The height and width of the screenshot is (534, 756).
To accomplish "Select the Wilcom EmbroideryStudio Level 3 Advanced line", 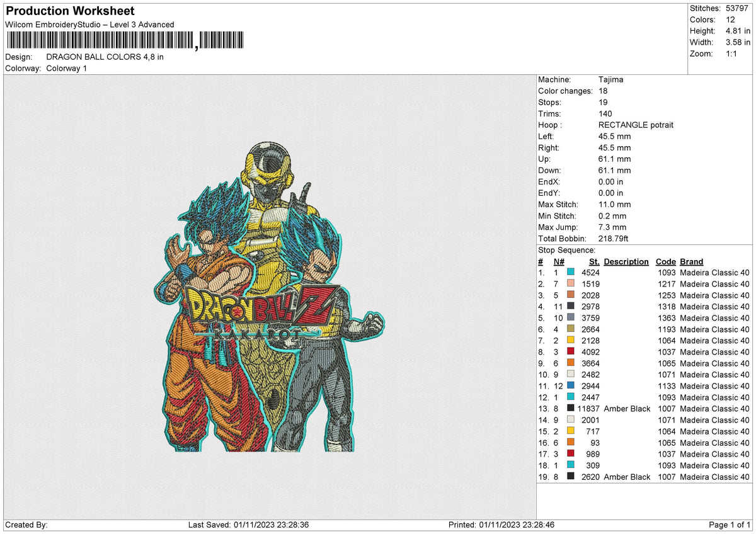I will coord(89,25).
